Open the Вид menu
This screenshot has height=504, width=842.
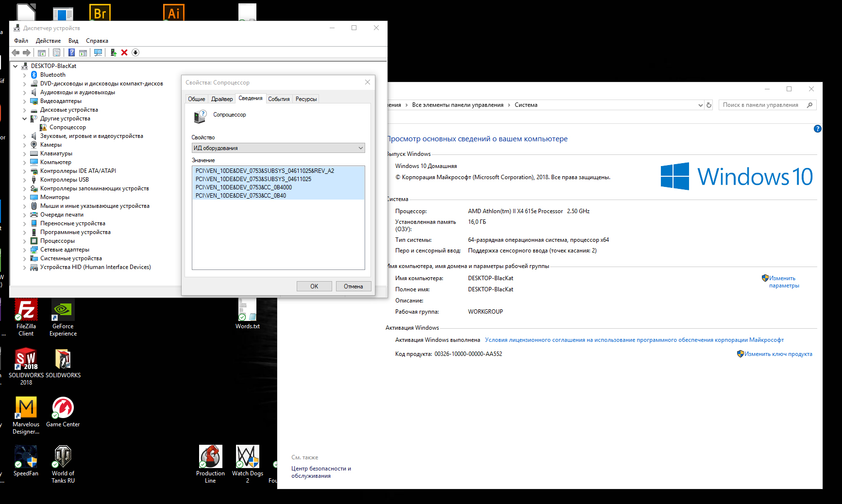tap(73, 41)
